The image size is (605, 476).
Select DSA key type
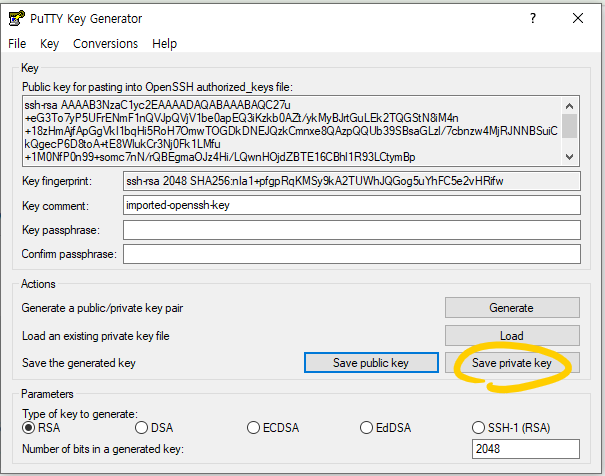154,428
